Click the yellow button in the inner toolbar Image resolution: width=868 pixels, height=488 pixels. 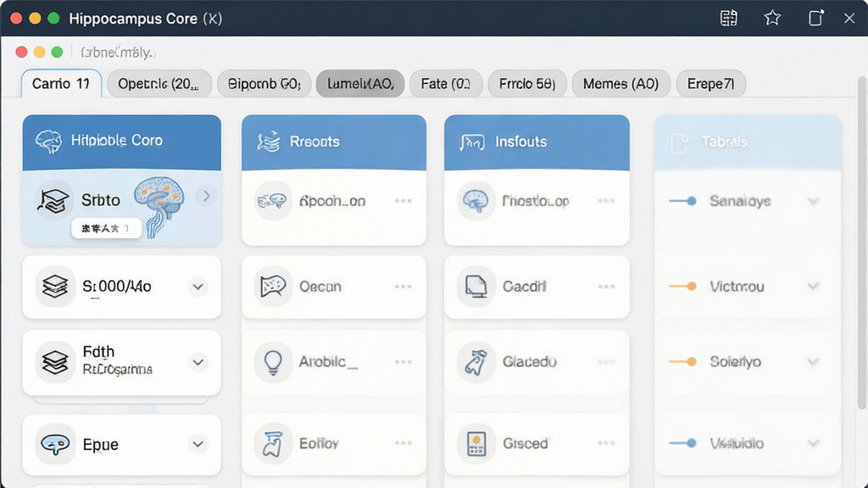pos(39,52)
